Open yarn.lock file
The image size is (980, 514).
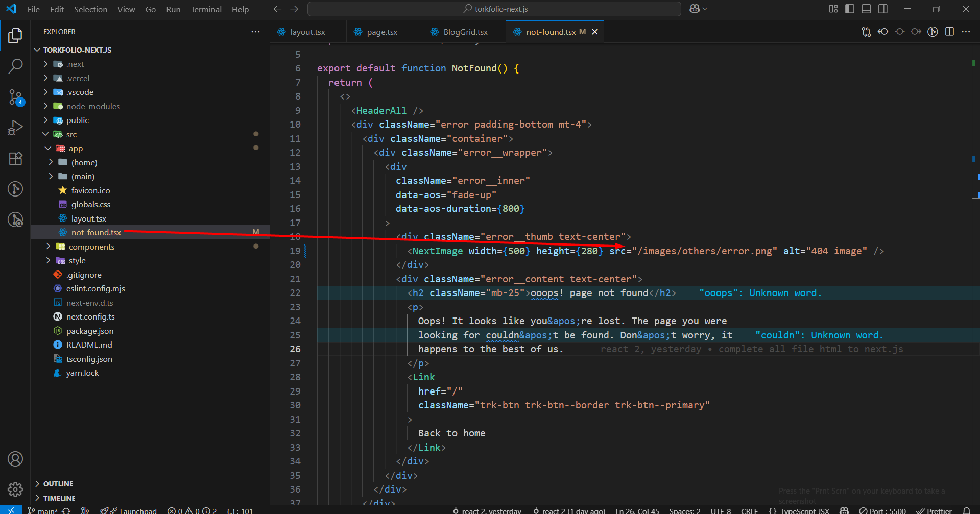[x=82, y=373]
